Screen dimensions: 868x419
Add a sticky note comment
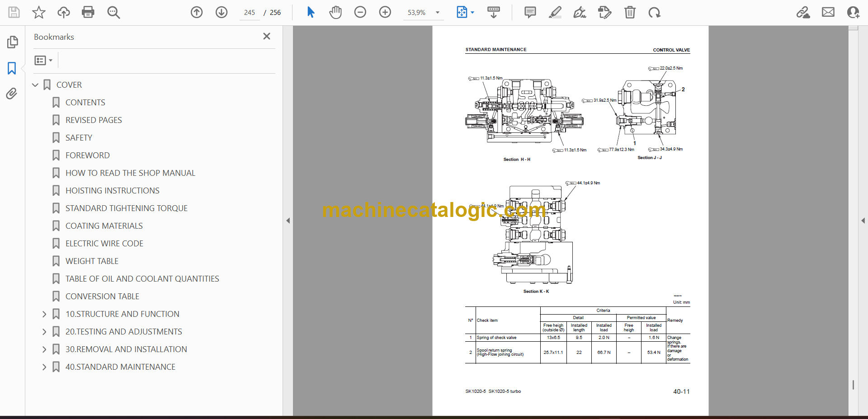tap(530, 12)
